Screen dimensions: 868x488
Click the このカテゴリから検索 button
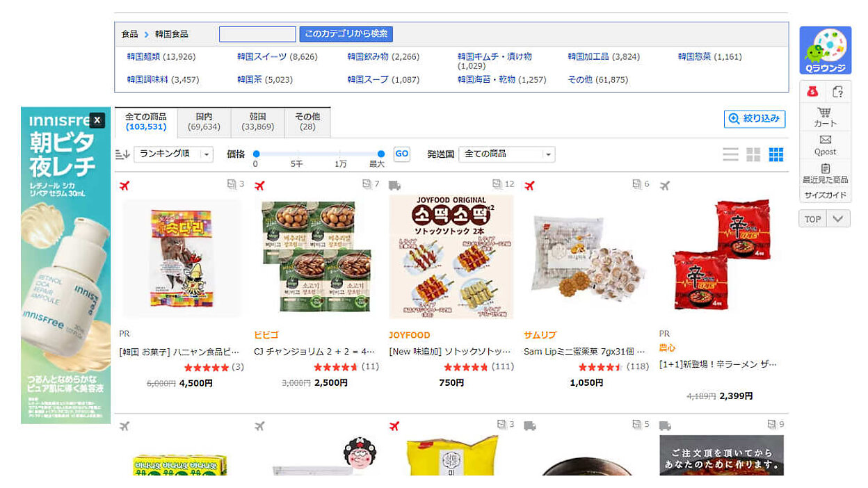pos(346,33)
